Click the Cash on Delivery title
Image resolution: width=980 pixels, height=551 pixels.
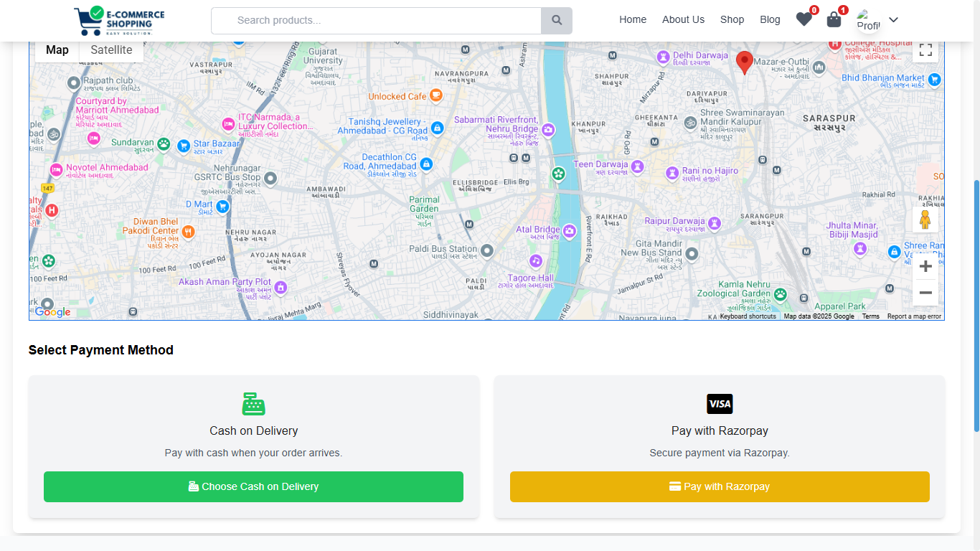(x=253, y=430)
